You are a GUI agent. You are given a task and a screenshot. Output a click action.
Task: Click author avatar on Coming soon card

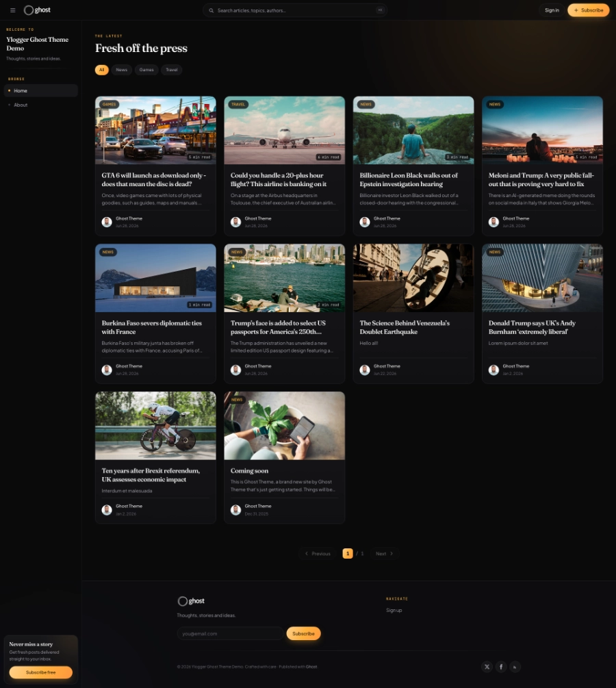coord(235,510)
